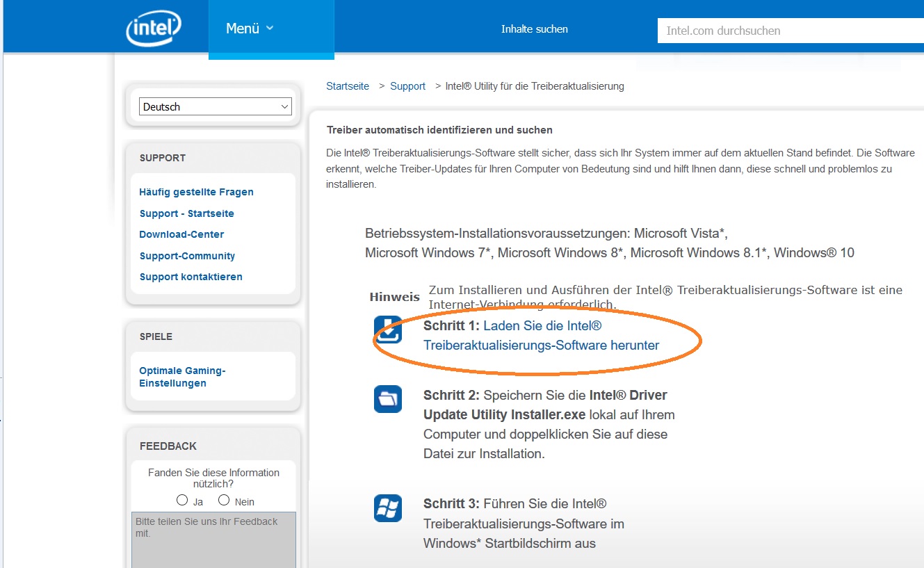Click the Inhalte suchen header item

coord(535,29)
